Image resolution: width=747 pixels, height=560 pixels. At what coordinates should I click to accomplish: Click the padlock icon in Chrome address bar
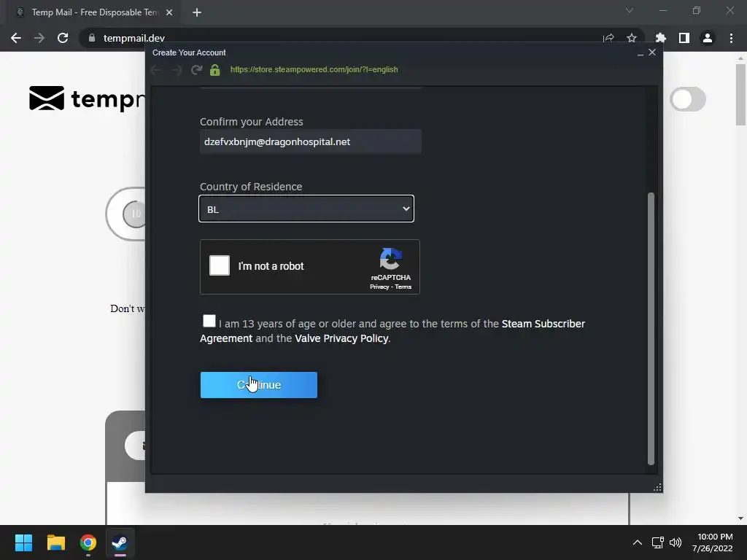pyautogui.click(x=92, y=38)
